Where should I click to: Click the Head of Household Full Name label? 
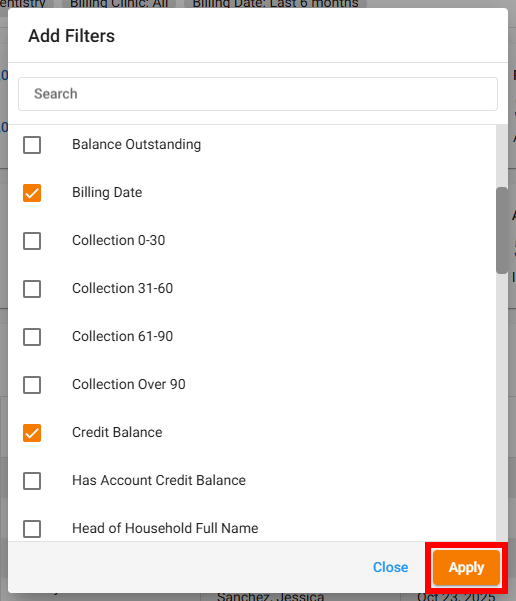(165, 528)
